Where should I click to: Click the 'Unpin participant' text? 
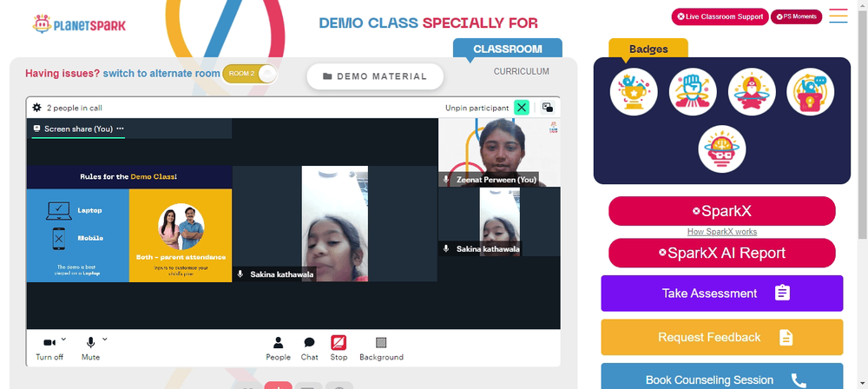coord(477,108)
